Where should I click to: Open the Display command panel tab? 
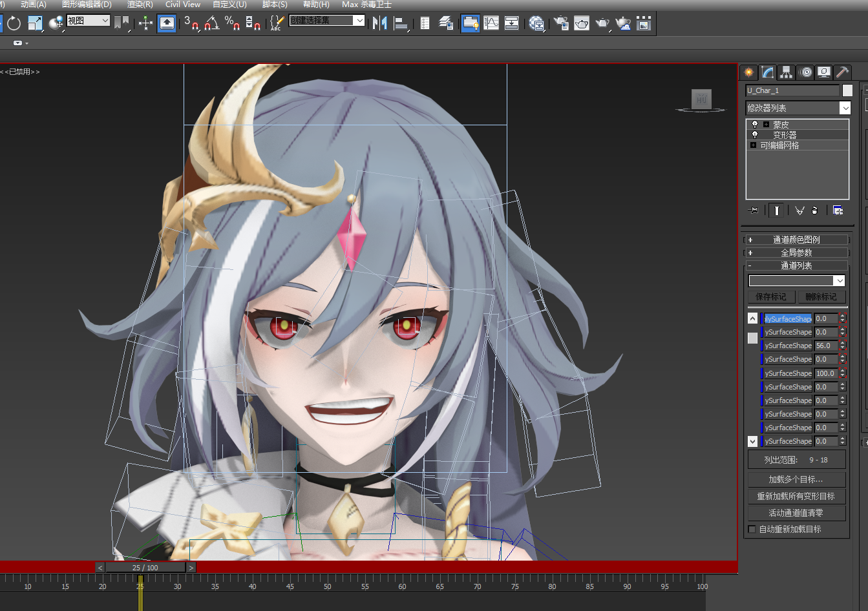click(x=824, y=72)
